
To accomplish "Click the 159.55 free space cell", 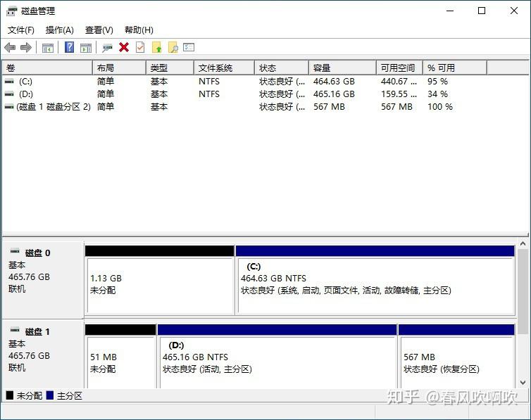I will tap(399, 94).
